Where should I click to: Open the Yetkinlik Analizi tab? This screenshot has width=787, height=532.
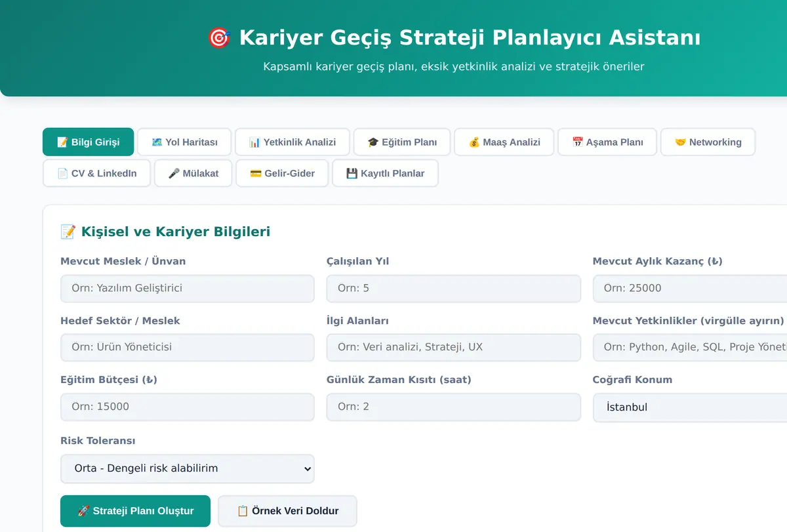[x=293, y=142]
